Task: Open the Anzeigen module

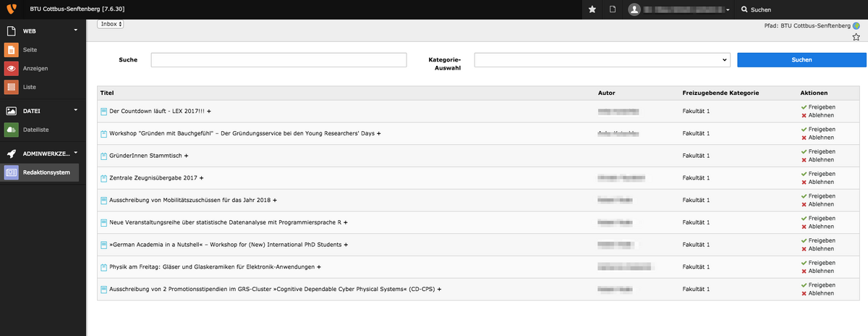Action: (x=35, y=68)
